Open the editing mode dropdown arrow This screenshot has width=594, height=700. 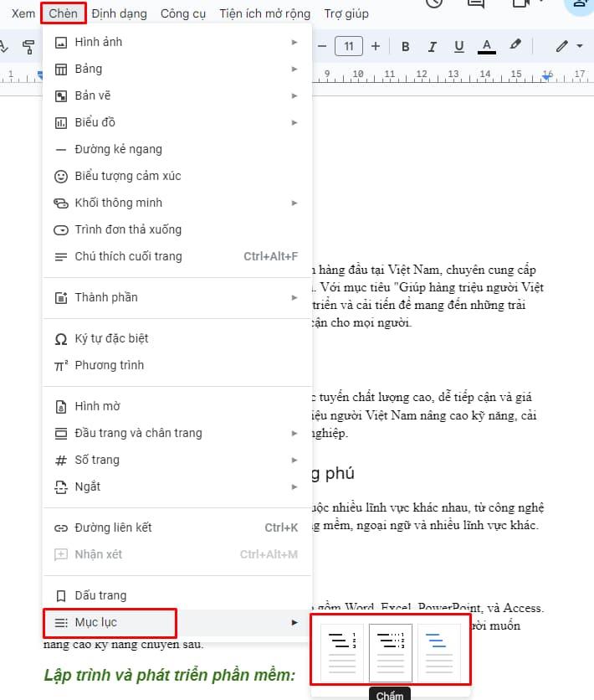click(580, 46)
